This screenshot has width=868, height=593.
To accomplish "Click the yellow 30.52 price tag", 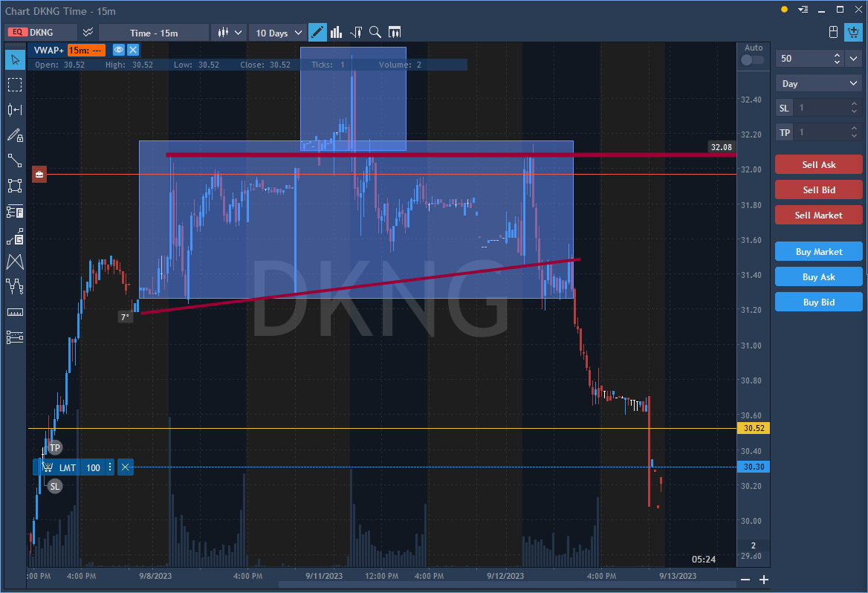I will click(x=754, y=428).
